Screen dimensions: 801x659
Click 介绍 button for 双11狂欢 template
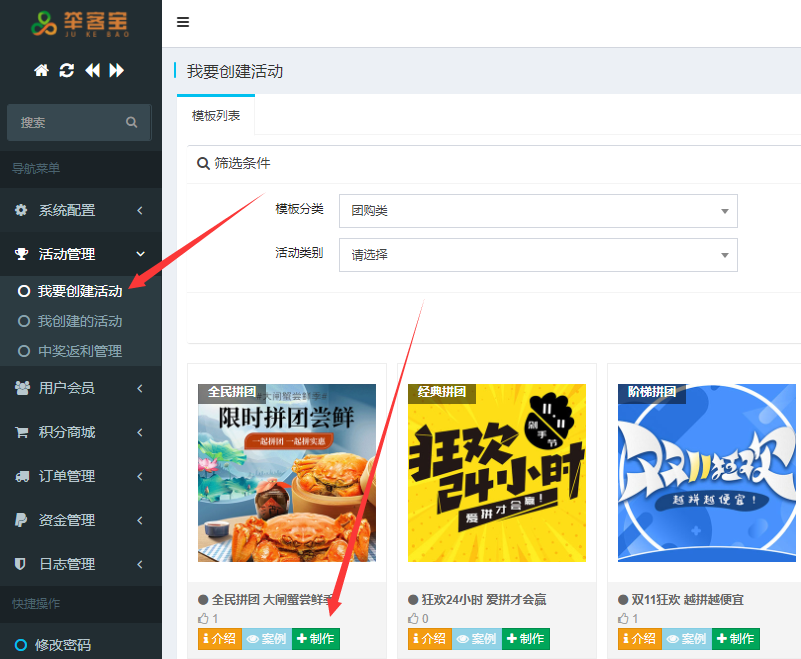point(640,639)
